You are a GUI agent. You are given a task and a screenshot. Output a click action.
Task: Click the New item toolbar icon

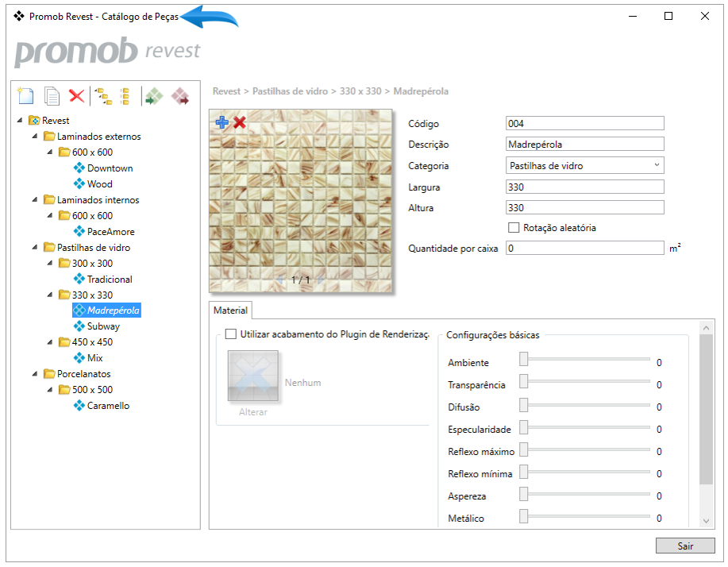[25, 96]
